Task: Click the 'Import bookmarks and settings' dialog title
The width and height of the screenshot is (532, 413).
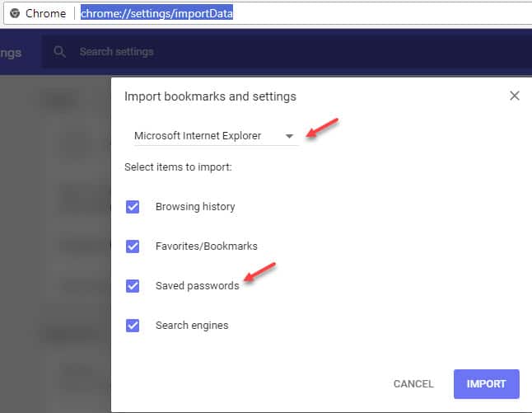Action: click(x=210, y=96)
